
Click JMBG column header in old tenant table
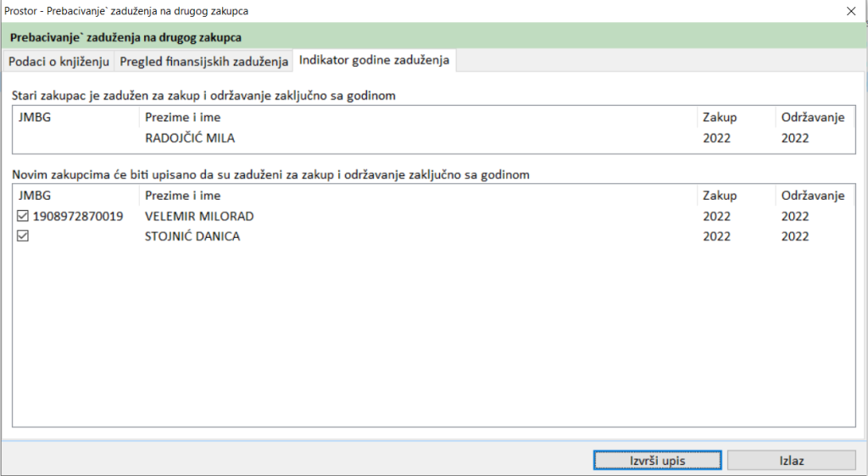[35, 118]
